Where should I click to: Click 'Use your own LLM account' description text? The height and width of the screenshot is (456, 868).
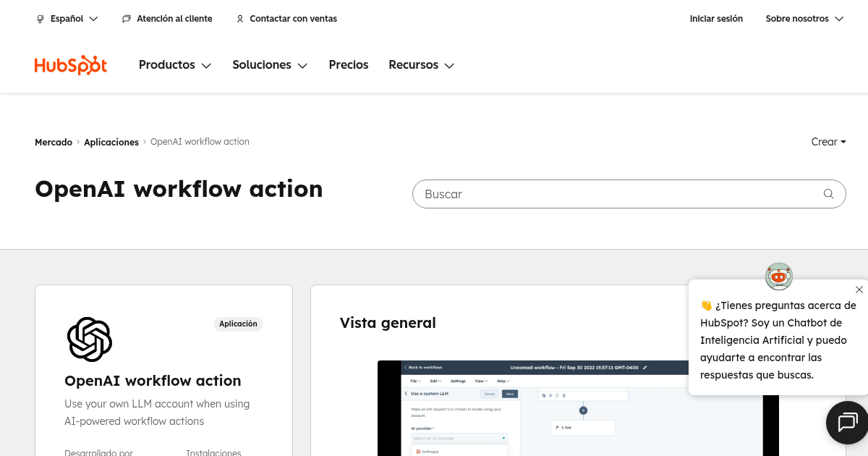pos(157,413)
